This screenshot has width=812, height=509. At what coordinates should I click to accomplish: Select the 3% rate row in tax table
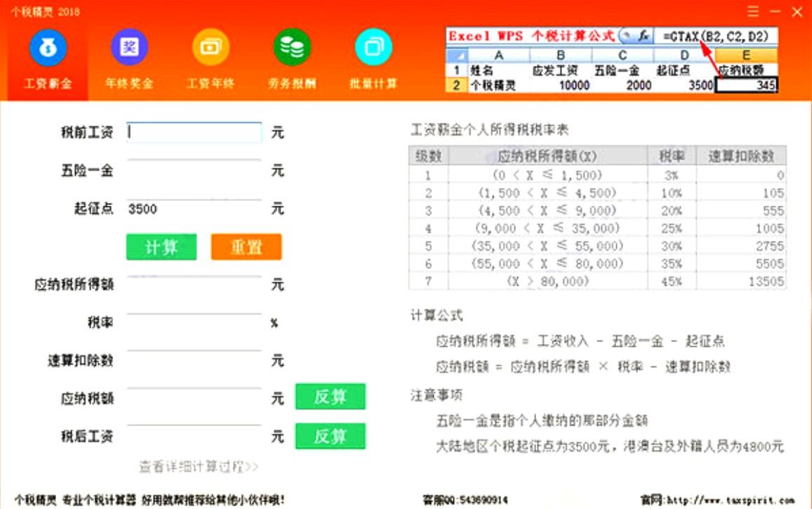click(x=598, y=175)
